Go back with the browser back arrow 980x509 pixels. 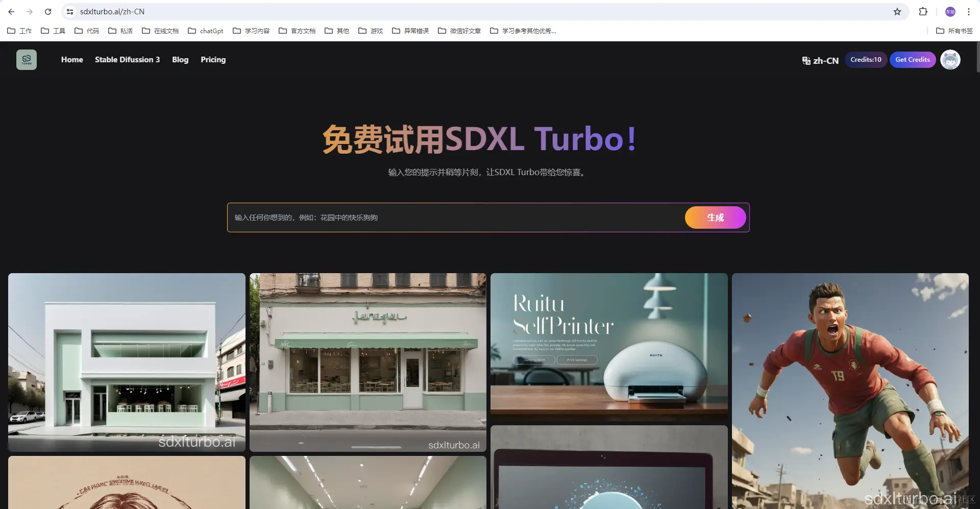pos(11,12)
